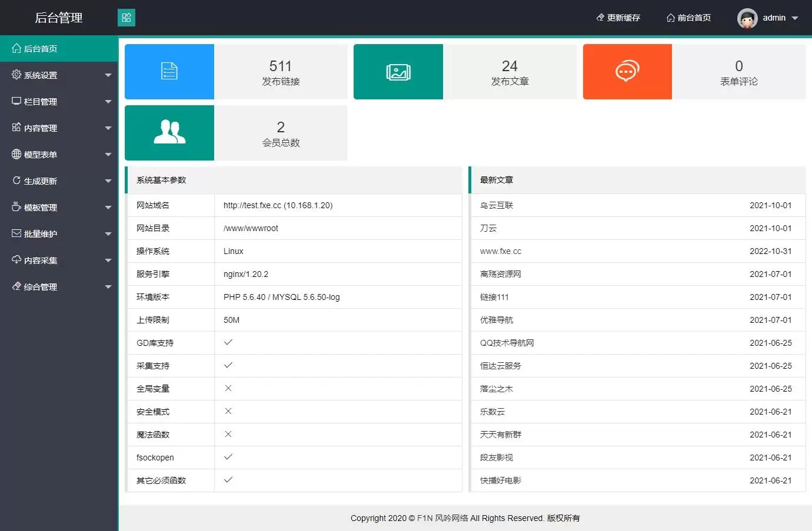Click the cup icon for 模板管理
The image size is (812, 531).
(16, 207)
